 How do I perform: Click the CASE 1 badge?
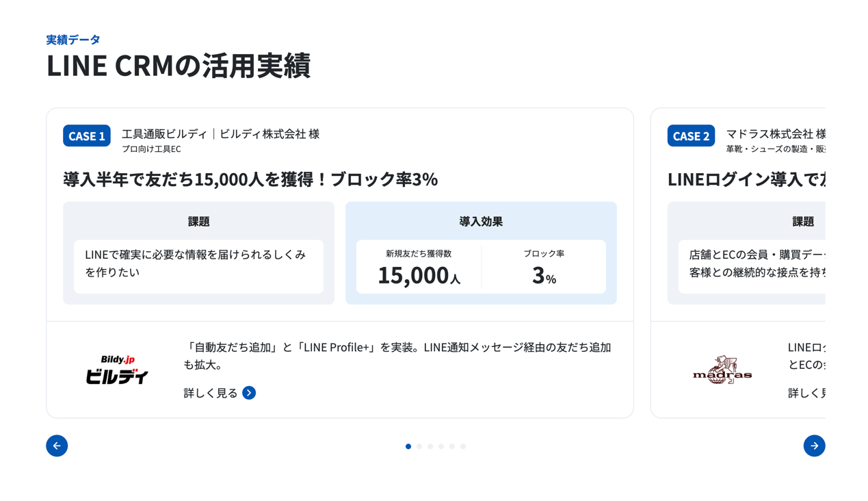pos(87,136)
